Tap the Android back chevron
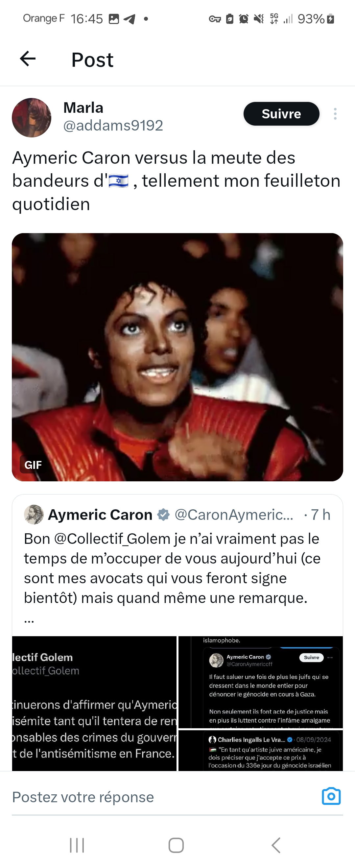This screenshot has height=868, width=355. point(276,845)
